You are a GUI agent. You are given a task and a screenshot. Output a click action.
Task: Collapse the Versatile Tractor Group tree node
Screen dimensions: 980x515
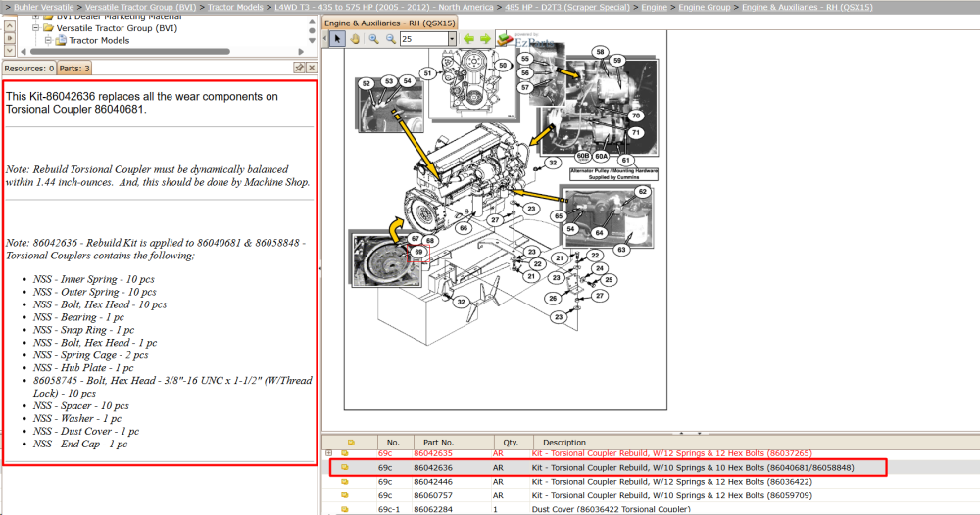click(35, 28)
